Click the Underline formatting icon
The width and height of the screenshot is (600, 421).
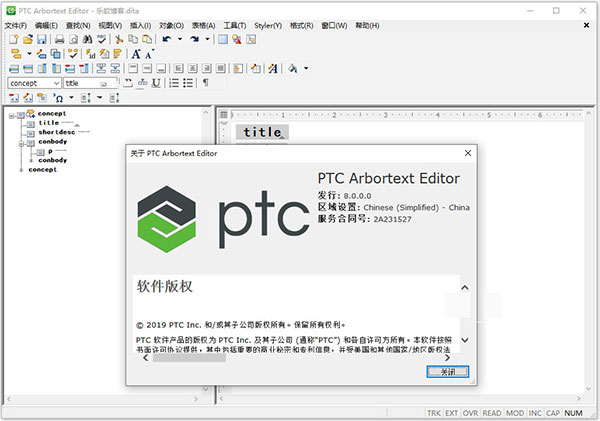[156, 83]
